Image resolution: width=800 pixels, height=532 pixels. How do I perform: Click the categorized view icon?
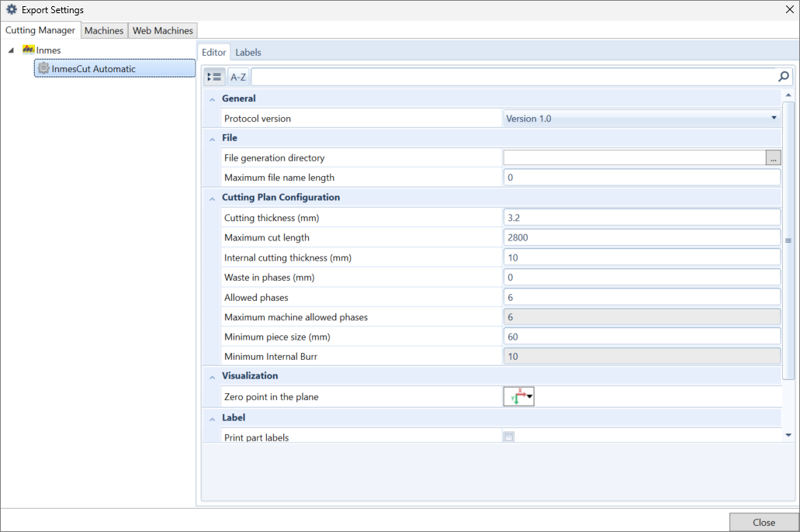tap(214, 77)
